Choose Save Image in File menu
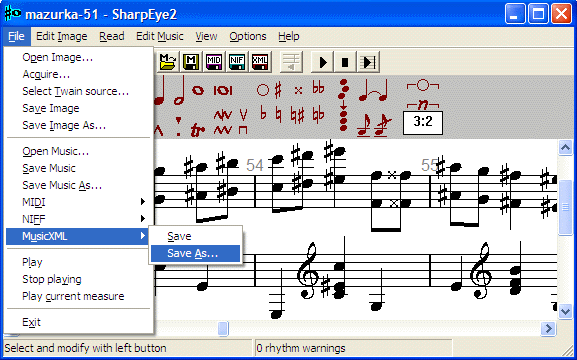This screenshot has height=360, width=577. click(x=78, y=108)
